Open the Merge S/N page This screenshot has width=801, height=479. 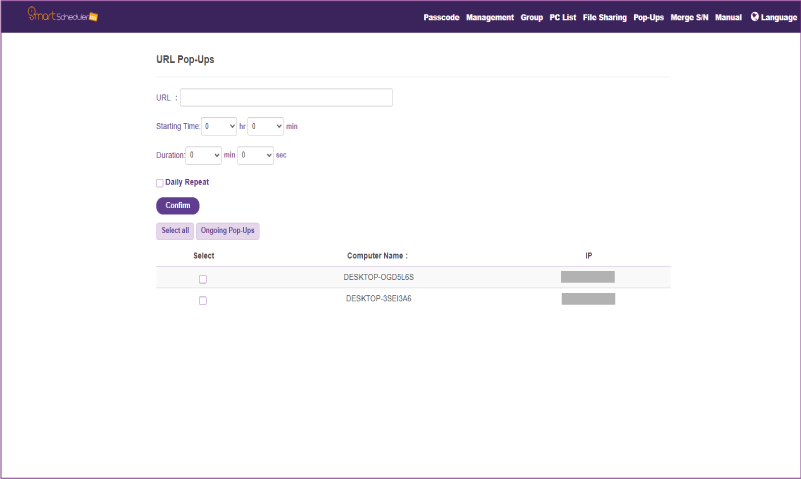pyautogui.click(x=689, y=18)
